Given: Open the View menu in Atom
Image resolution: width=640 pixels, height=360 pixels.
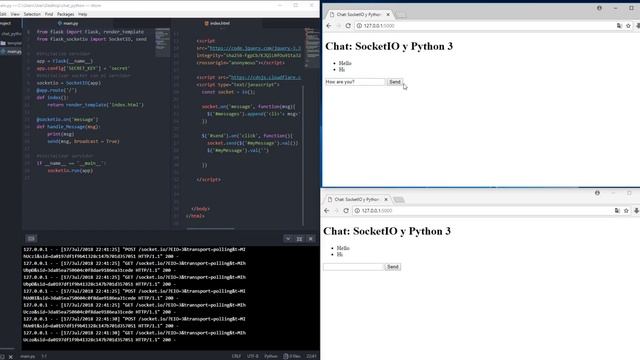Looking at the screenshot, I should coord(15,14).
